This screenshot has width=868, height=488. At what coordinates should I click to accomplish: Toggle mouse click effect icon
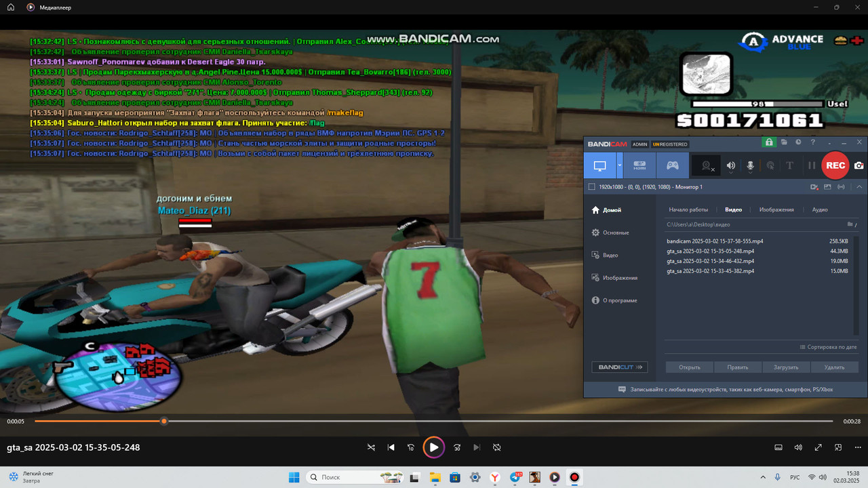click(x=770, y=165)
